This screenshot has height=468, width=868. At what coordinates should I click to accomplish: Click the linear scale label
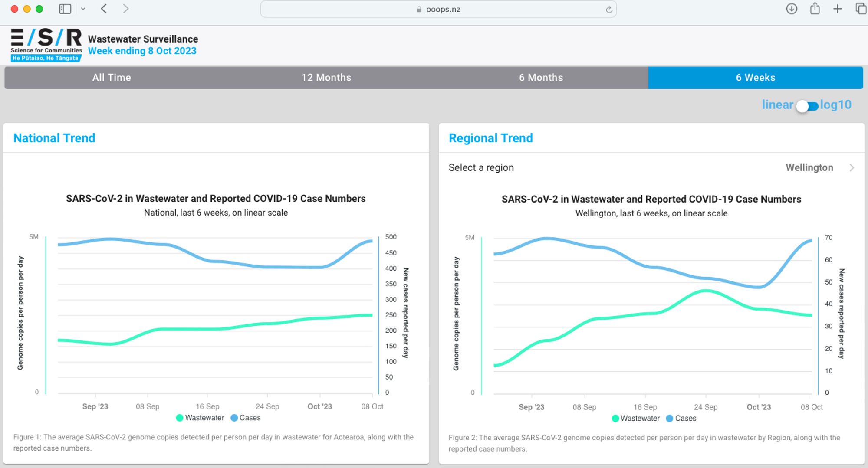tap(777, 105)
